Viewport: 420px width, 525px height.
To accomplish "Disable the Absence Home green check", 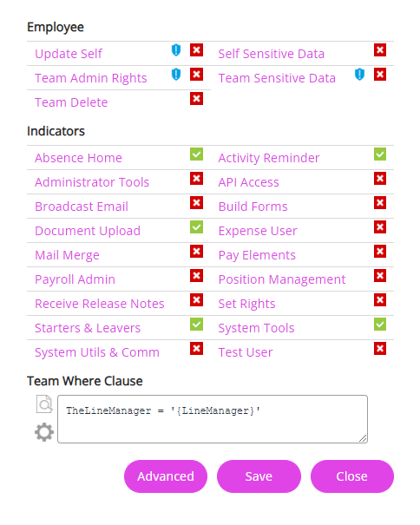I will pyautogui.click(x=197, y=154).
